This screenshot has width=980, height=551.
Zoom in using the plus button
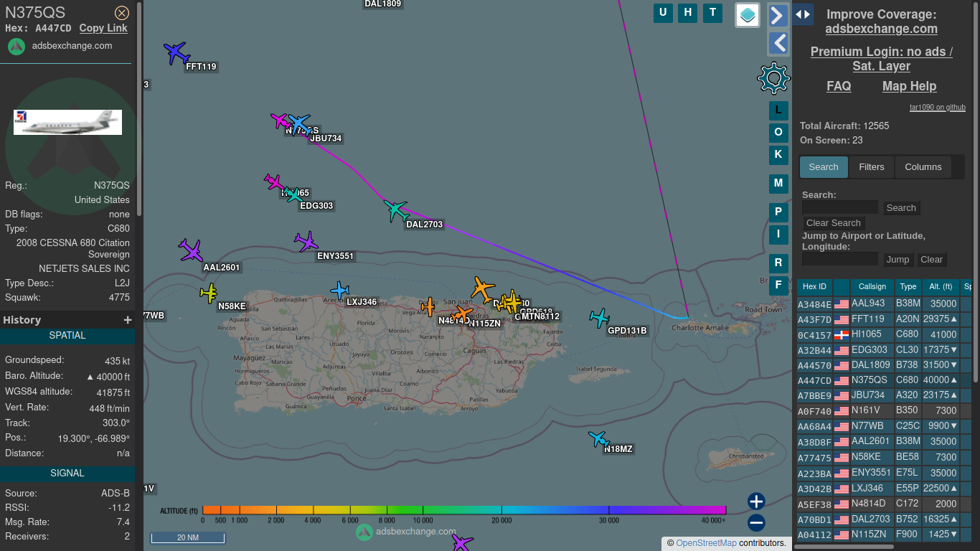[x=756, y=501]
